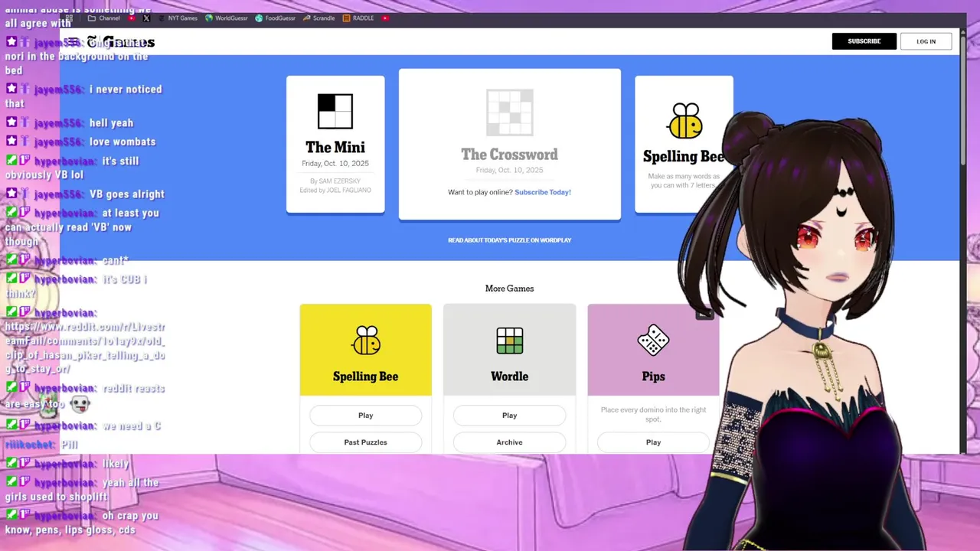980x551 pixels.
Task: Click 'Friday, Oct. 10, 2025' under The Mini
Action: coord(335,164)
